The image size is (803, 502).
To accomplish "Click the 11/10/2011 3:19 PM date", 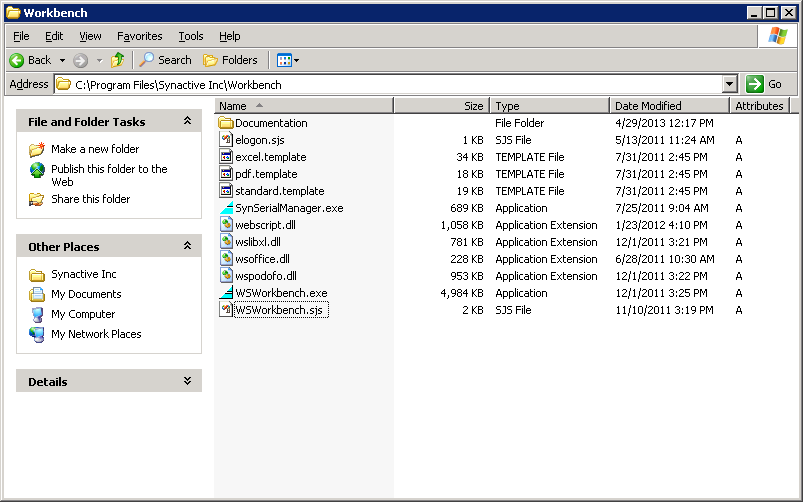I will pos(664,310).
